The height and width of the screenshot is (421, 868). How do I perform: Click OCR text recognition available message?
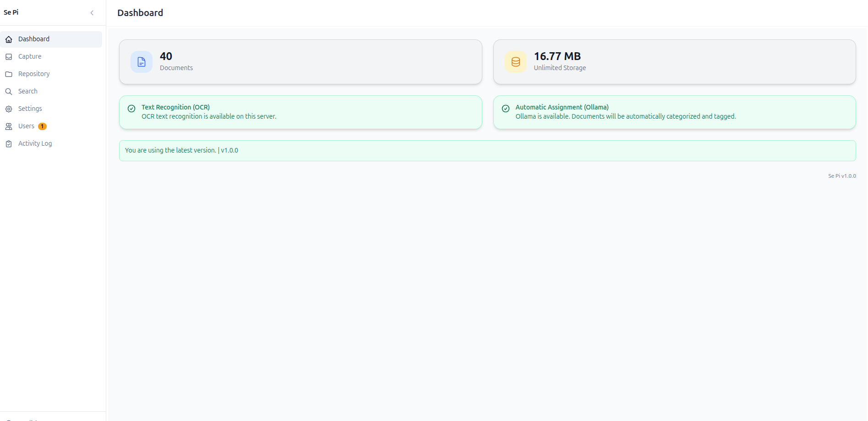[x=209, y=116]
